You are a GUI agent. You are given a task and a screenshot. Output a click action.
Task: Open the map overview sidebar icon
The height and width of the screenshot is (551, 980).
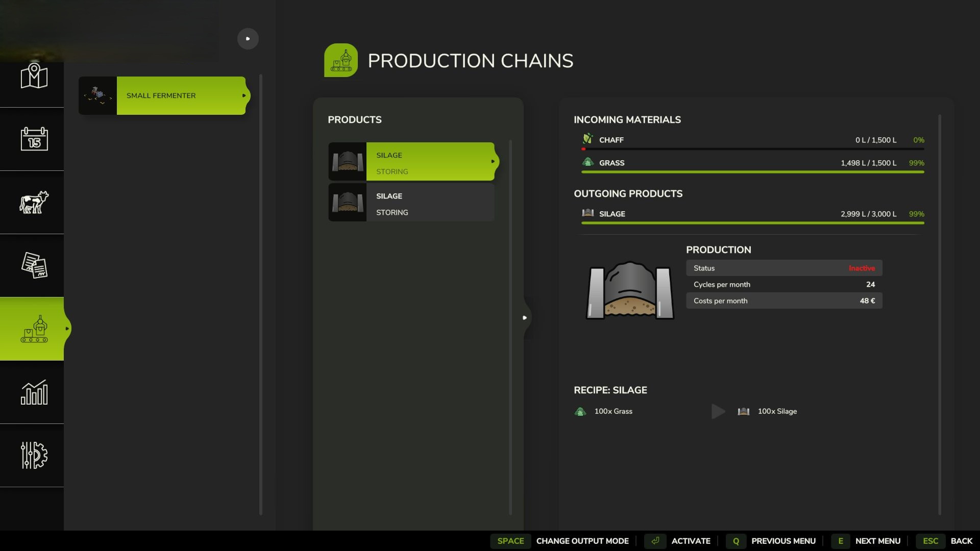click(x=34, y=76)
